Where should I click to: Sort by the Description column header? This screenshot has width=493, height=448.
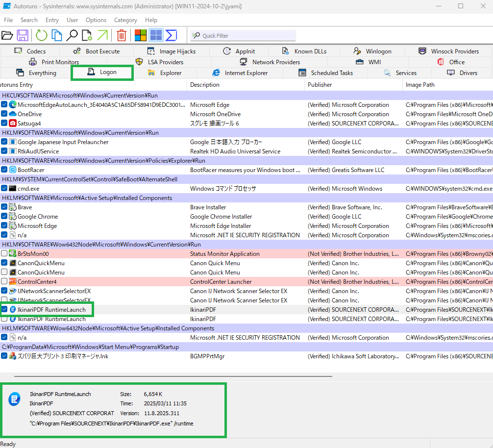(246, 85)
